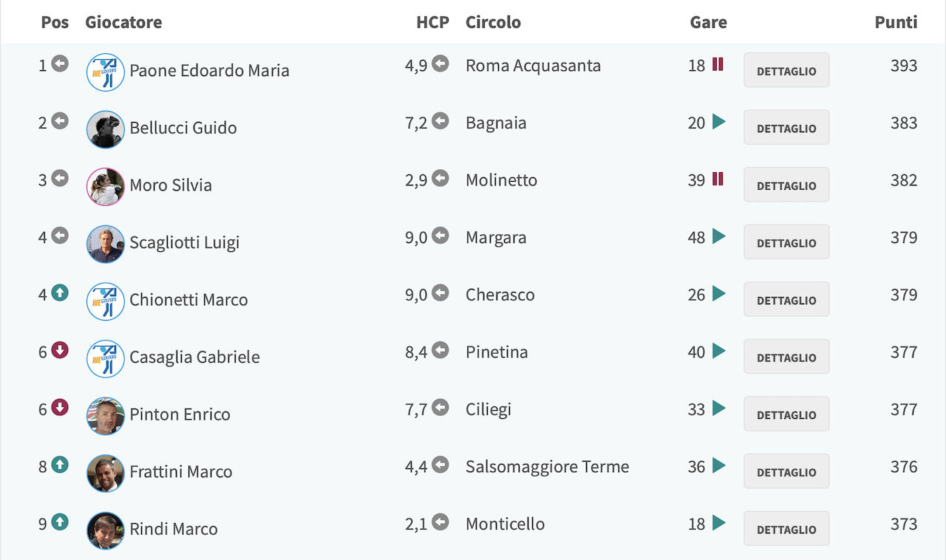Open Dettaglio for Pinton Enrico
The image size is (946, 560).
786,414
